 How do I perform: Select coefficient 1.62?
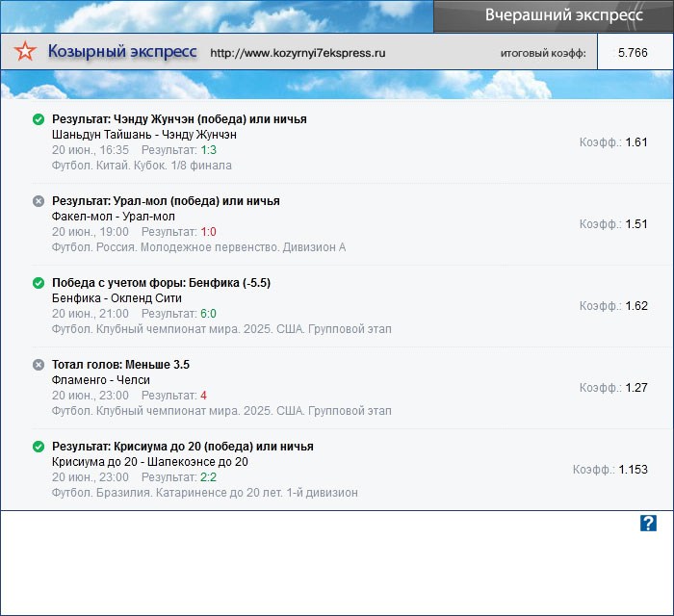(x=636, y=306)
